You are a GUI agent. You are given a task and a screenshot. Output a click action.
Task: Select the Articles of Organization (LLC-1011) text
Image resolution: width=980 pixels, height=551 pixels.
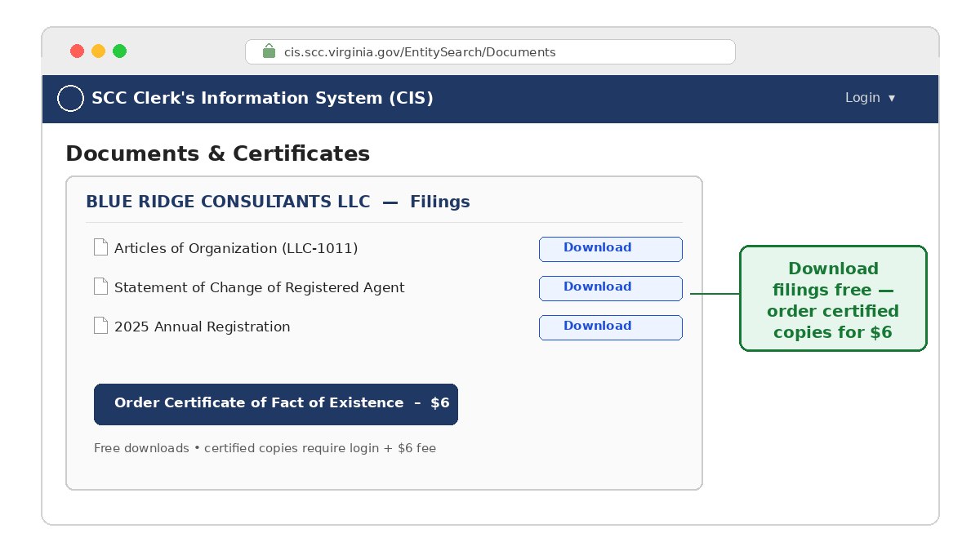(x=236, y=248)
